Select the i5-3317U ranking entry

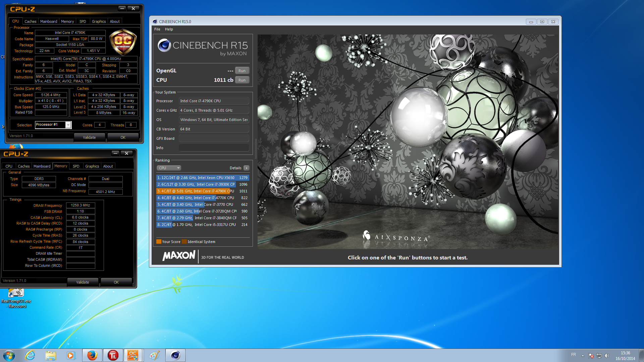pos(203,225)
